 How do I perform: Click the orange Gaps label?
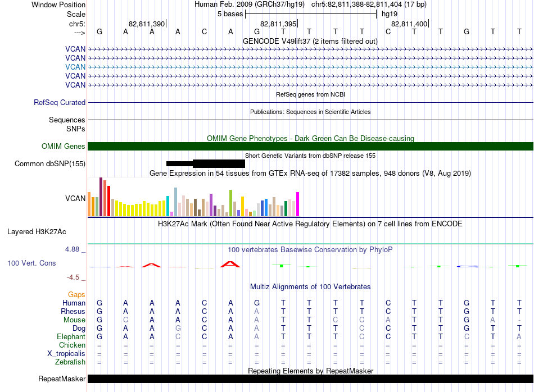click(76, 294)
